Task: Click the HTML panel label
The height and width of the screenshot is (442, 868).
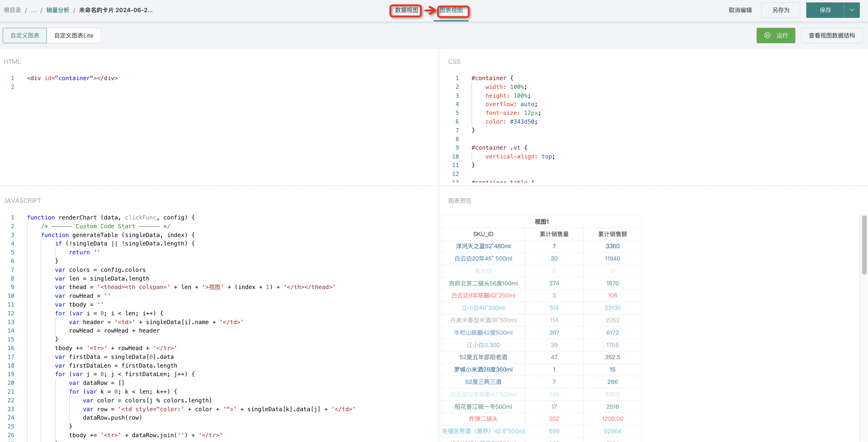Action: click(12, 62)
